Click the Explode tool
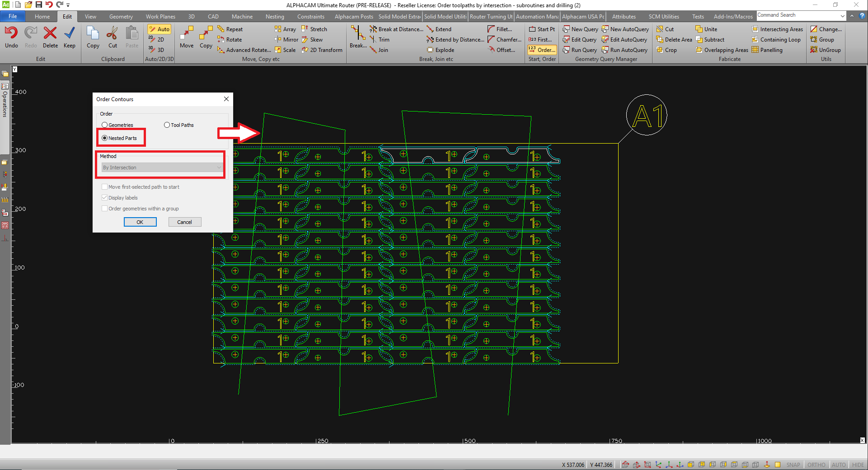Image resolution: width=868 pixels, height=470 pixels. (441, 50)
